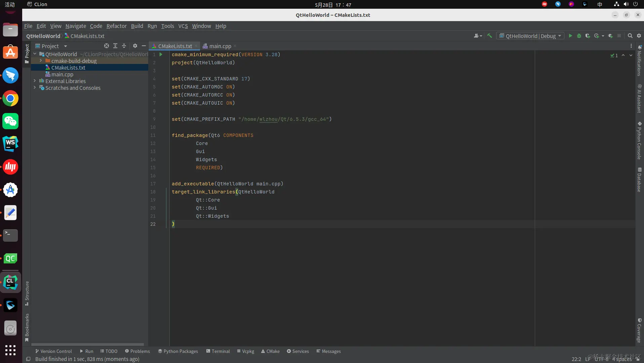Open the Problems tool window button
The width and height of the screenshot is (644, 363).
pyautogui.click(x=137, y=351)
